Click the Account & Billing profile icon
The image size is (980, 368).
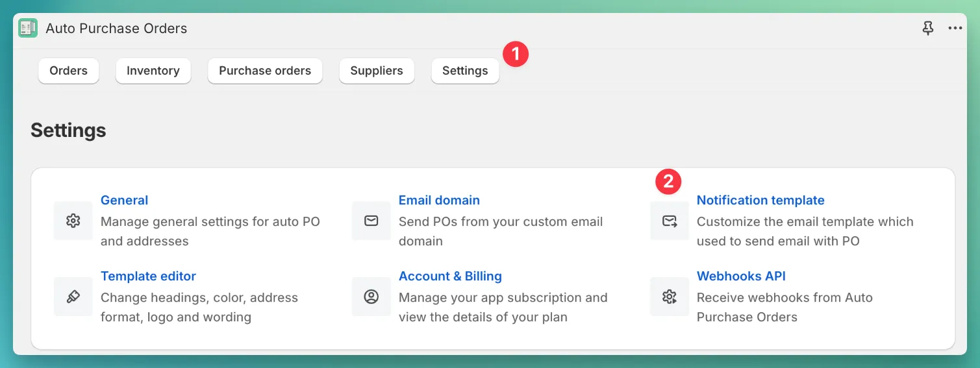[x=371, y=297]
